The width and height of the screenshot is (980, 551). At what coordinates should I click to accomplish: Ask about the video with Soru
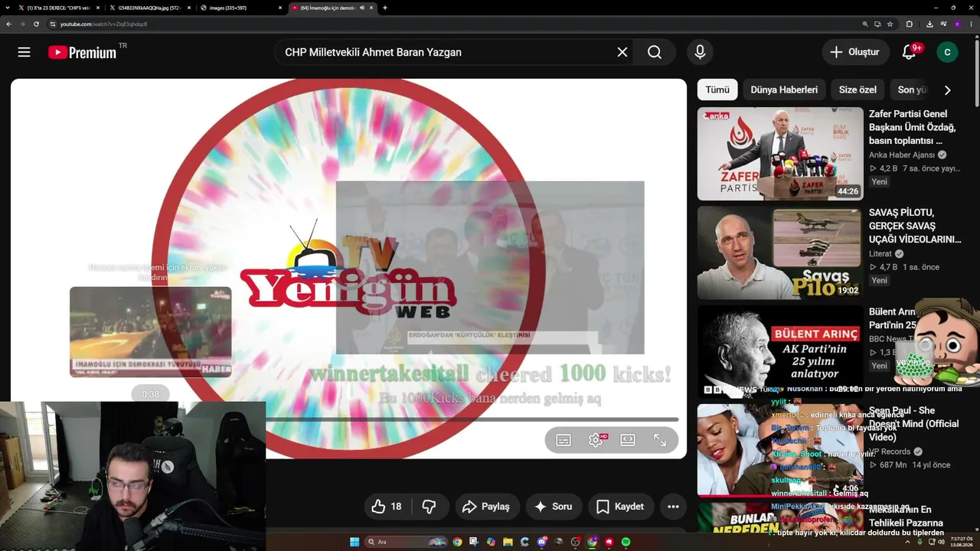[x=554, y=507]
